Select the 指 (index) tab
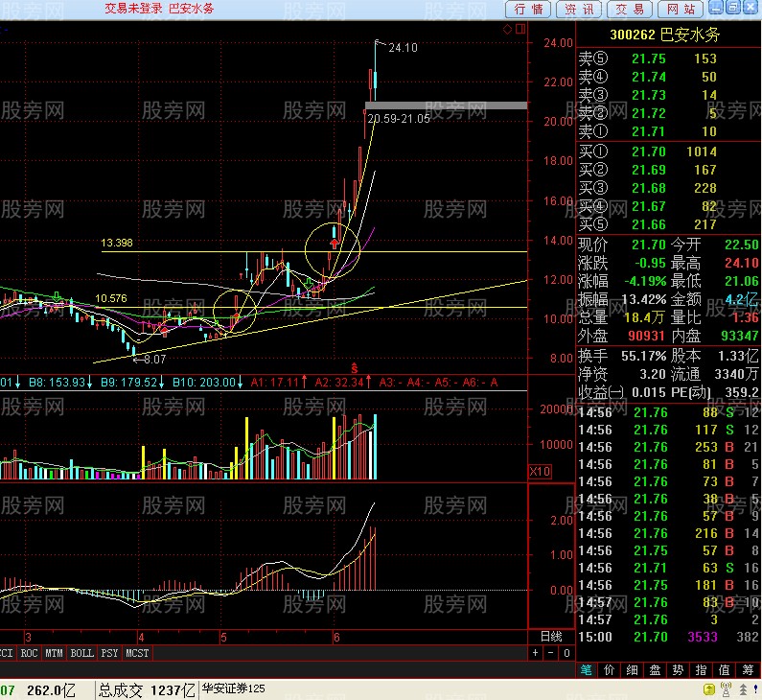Viewport: 762px width, 700px height. (x=701, y=670)
